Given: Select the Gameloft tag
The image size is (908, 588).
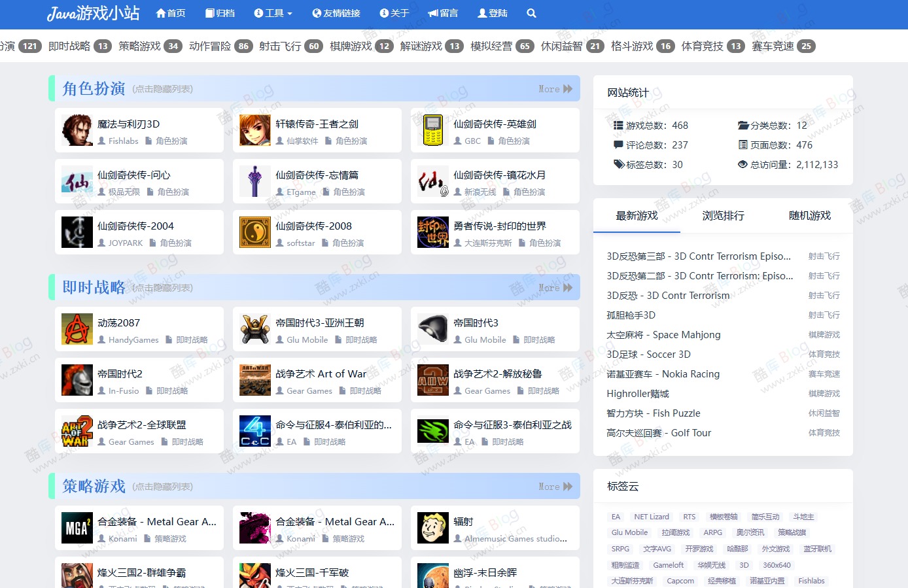Looking at the screenshot, I should [669, 565].
